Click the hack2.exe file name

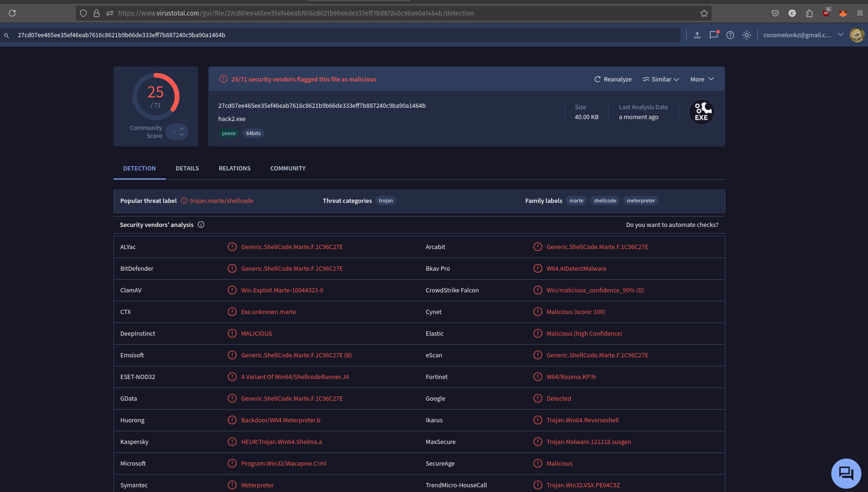click(232, 119)
